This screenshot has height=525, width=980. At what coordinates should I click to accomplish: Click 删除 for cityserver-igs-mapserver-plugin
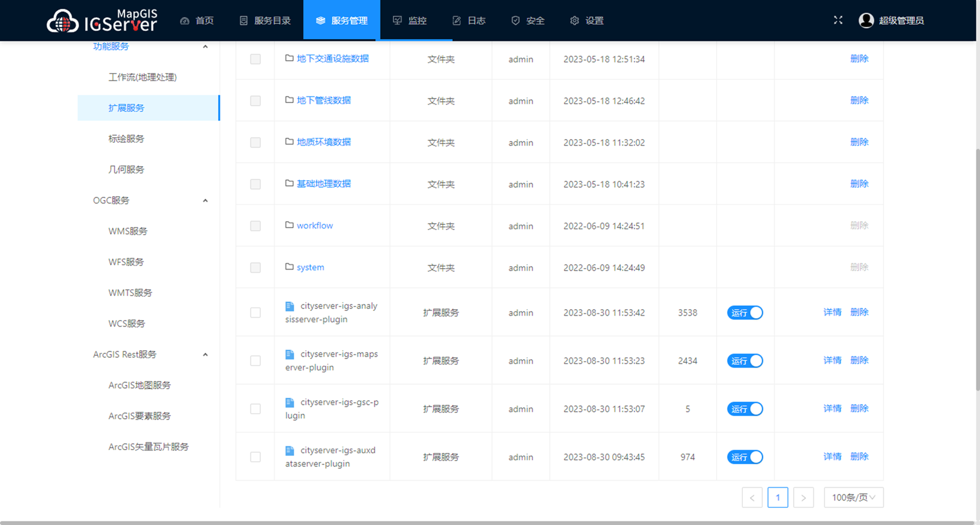859,360
